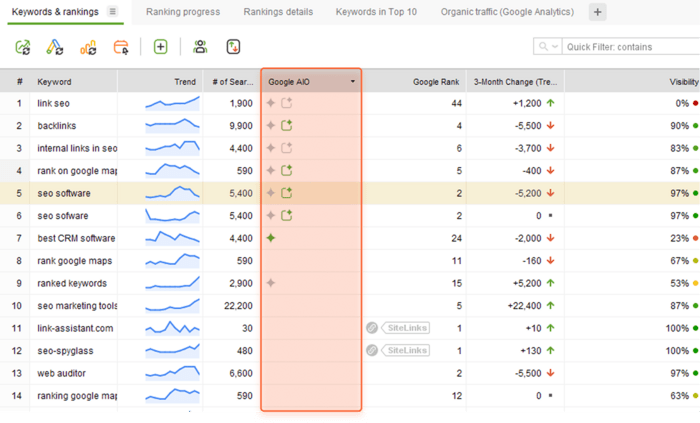The image size is (700, 423).
Task: Click the up-down arrows toolbar icon
Action: (x=234, y=47)
